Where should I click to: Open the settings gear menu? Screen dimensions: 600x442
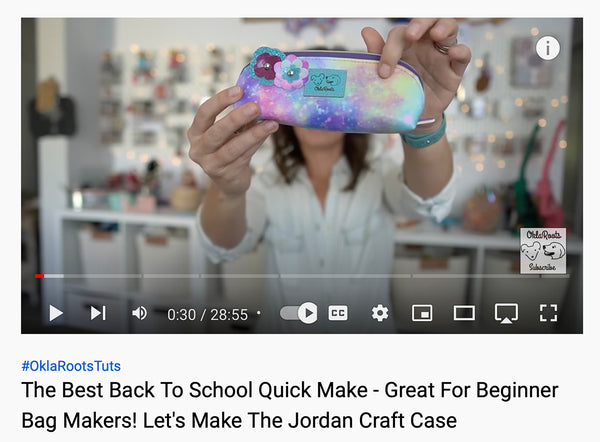380,313
